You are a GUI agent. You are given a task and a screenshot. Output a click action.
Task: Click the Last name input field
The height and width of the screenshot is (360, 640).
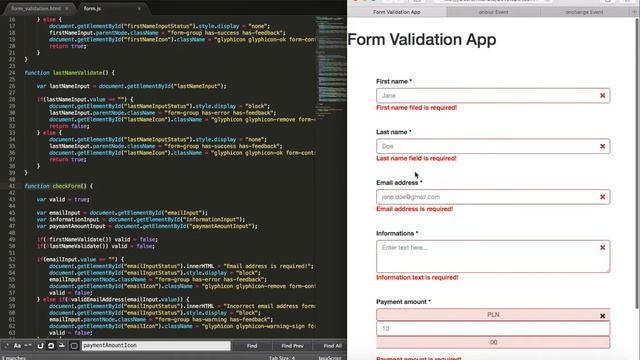(493, 146)
